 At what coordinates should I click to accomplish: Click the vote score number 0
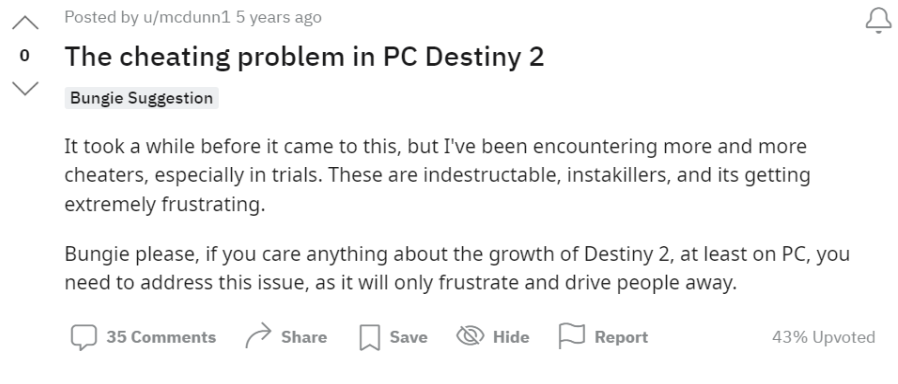tap(25, 56)
